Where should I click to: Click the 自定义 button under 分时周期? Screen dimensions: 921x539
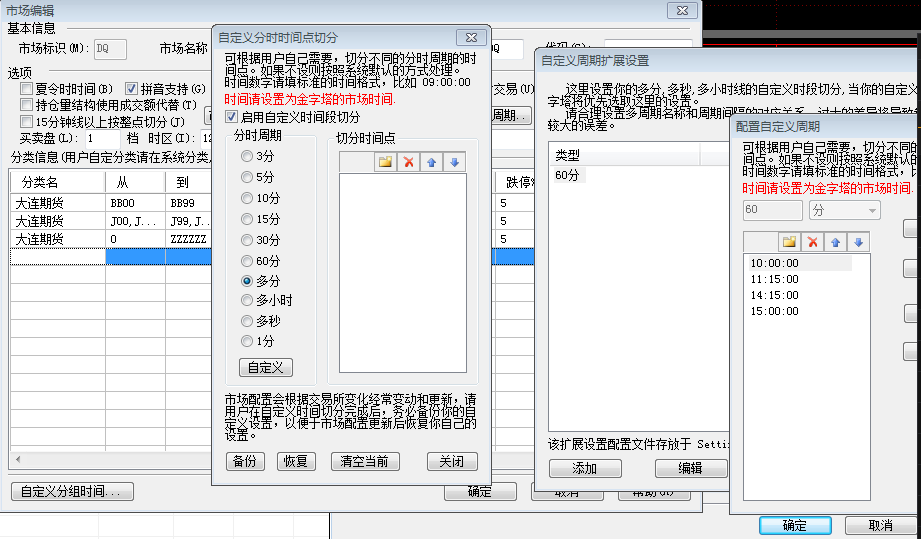click(265, 368)
